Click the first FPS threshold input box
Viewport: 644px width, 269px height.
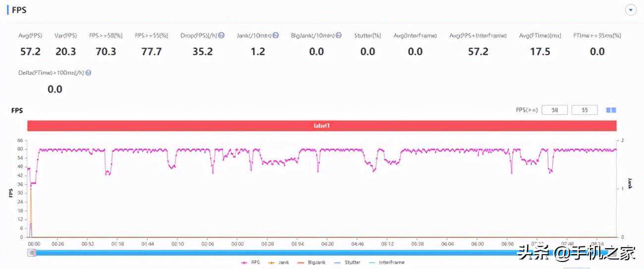[x=554, y=110]
